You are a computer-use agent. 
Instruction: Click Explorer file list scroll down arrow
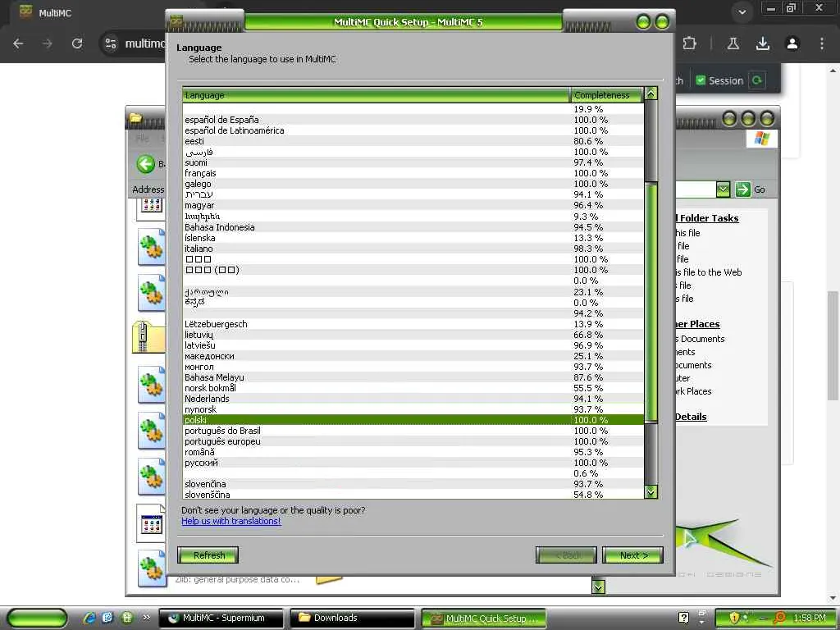(598, 587)
